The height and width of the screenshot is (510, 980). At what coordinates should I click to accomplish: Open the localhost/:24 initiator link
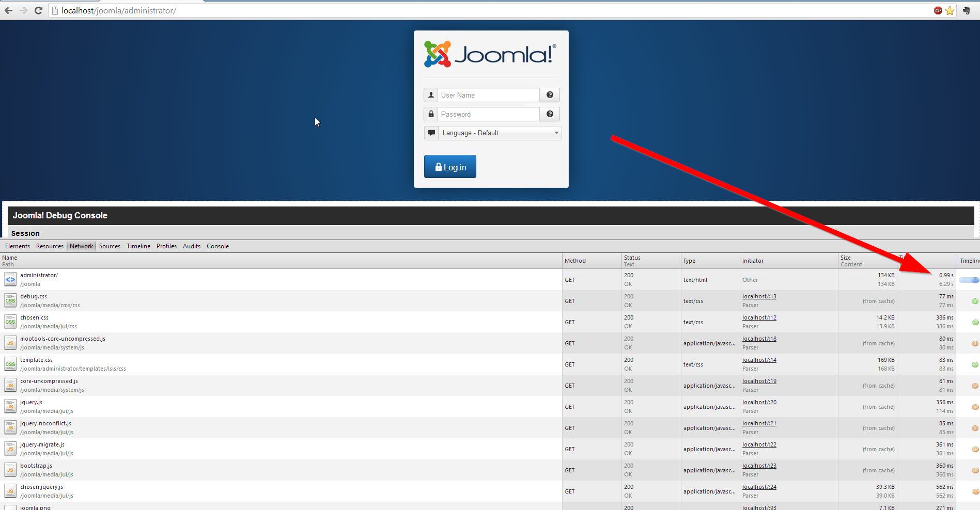(x=759, y=487)
